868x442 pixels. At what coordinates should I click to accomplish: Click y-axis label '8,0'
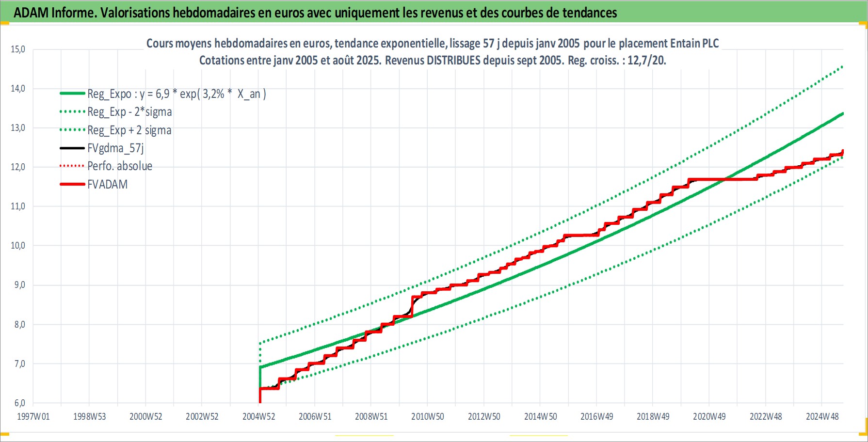click(20, 325)
